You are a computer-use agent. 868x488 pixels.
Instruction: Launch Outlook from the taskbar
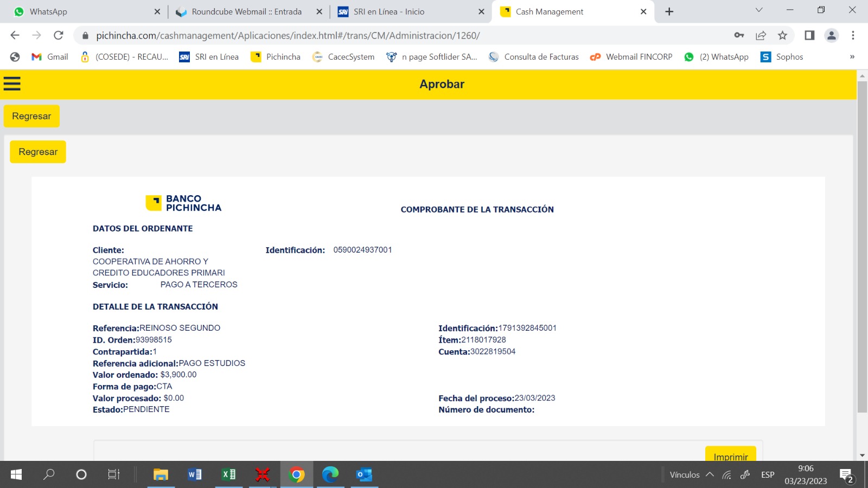(364, 474)
